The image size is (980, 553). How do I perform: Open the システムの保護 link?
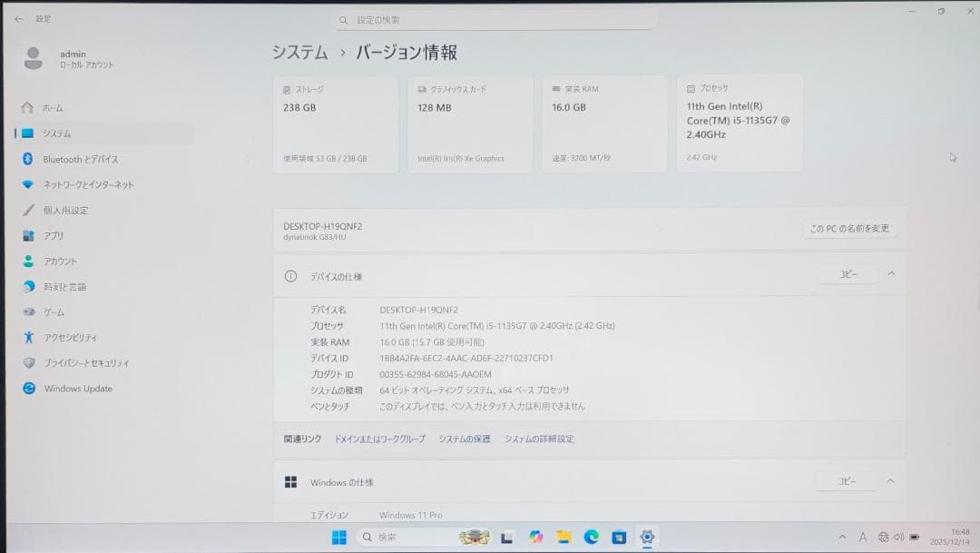click(x=463, y=438)
